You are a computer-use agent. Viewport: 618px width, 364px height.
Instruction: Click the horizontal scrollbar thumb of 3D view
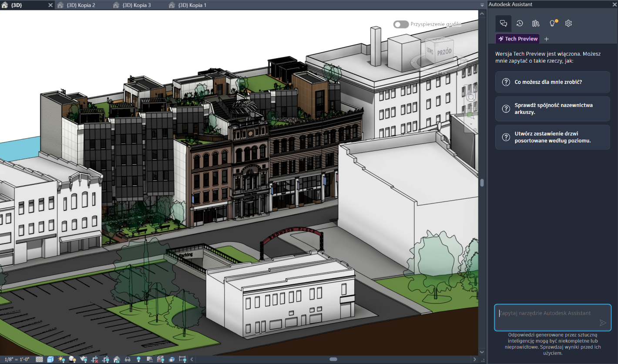(x=333, y=359)
